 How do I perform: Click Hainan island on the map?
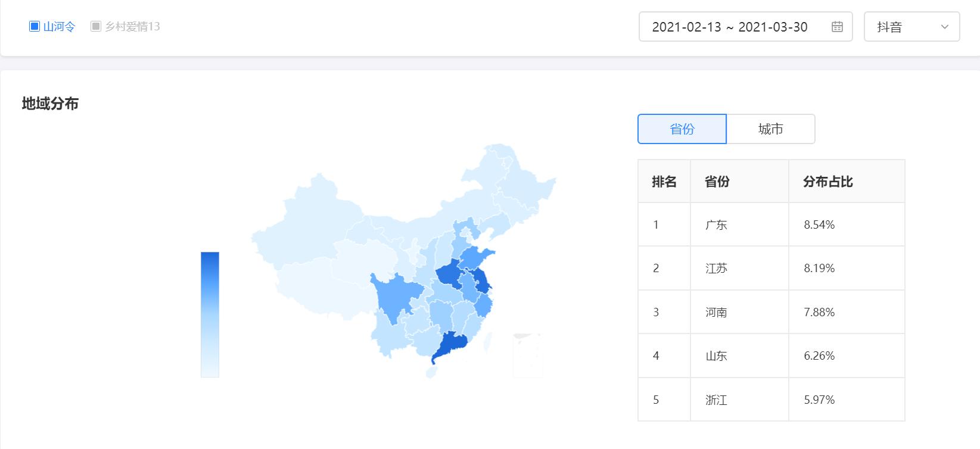(x=431, y=372)
